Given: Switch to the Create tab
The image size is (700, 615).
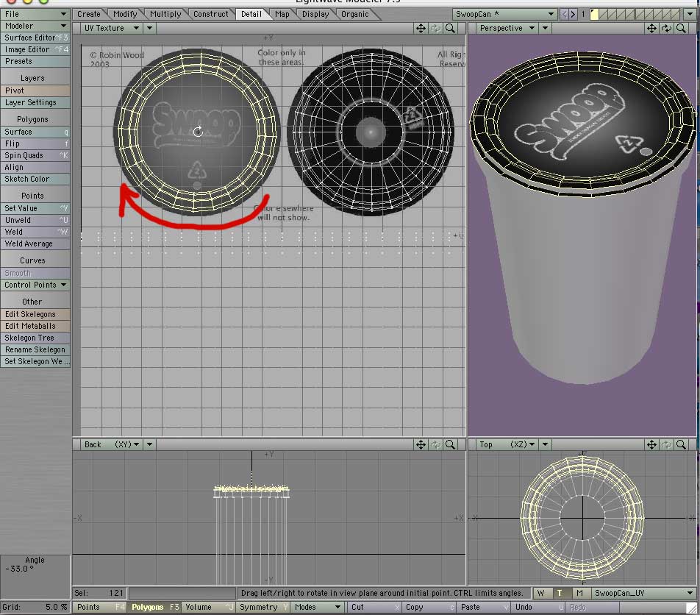Looking at the screenshot, I should click(89, 14).
